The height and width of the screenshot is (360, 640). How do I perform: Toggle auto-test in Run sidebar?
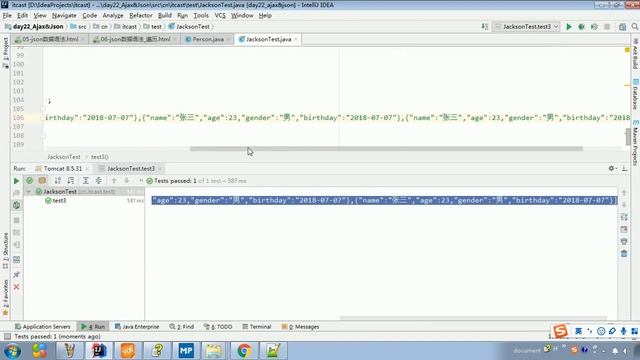[16, 205]
